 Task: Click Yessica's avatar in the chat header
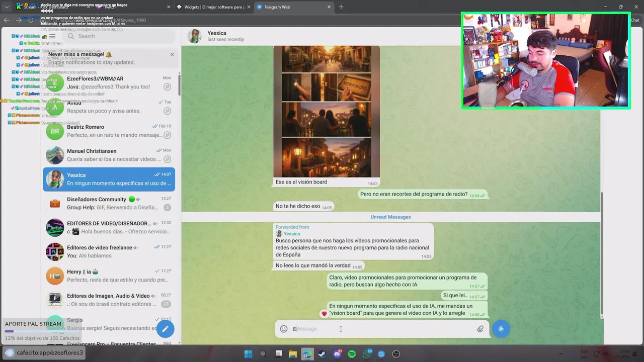click(195, 36)
